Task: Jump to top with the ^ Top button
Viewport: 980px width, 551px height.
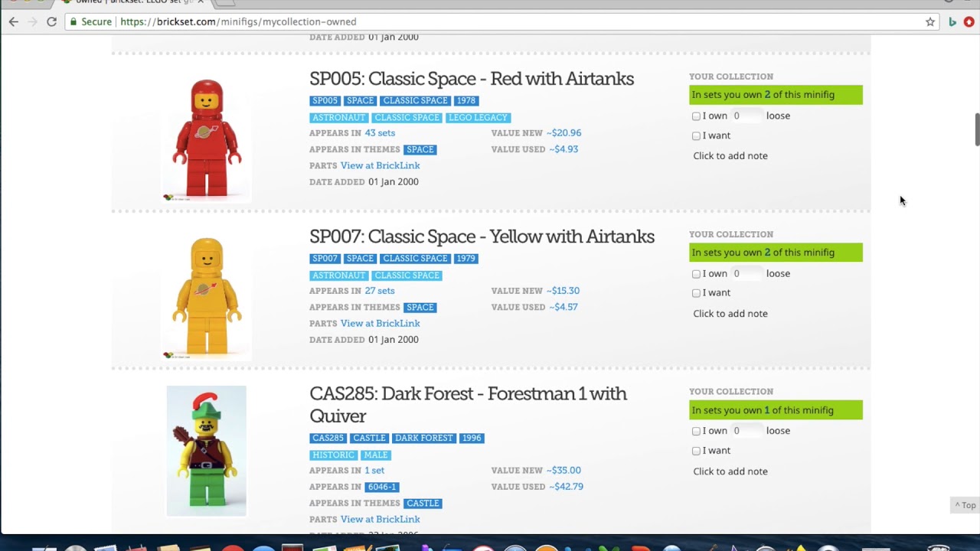Action: click(x=965, y=505)
